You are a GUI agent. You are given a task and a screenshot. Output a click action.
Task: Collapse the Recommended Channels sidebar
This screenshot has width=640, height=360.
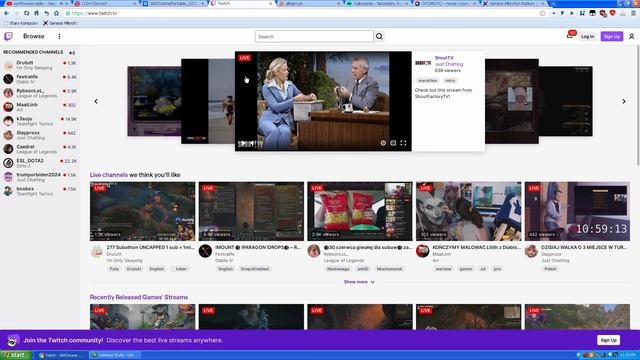pyautogui.click(x=72, y=53)
